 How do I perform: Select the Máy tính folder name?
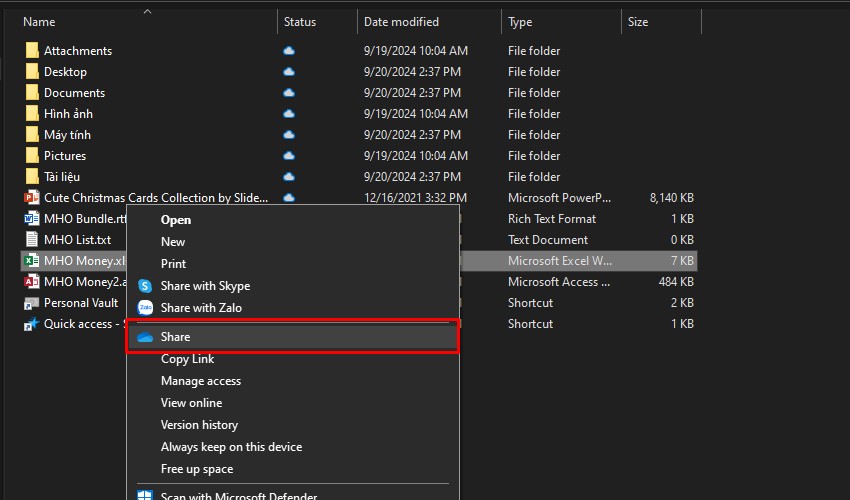point(67,134)
